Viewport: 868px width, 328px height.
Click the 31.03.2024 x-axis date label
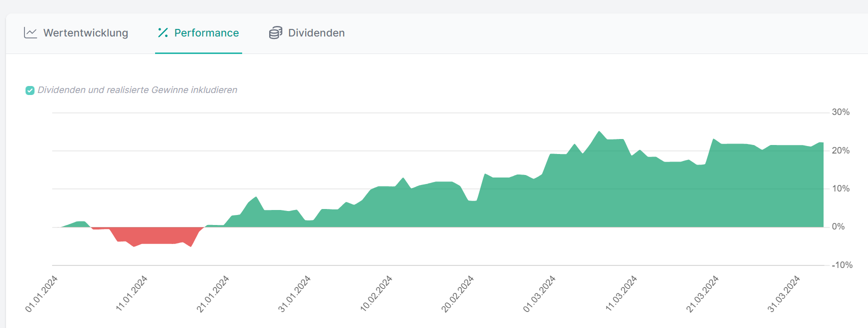784,294
